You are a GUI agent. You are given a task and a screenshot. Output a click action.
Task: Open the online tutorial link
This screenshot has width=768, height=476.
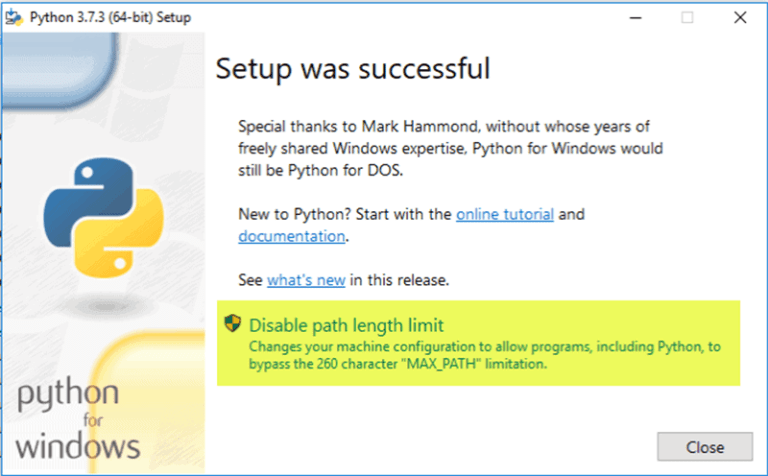(x=505, y=214)
